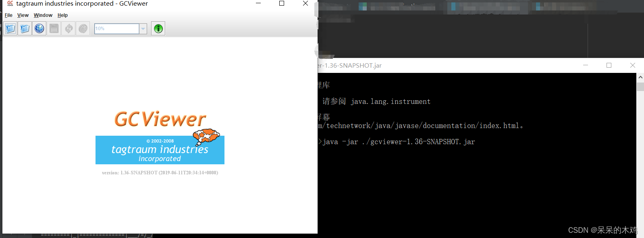Close the GCViewer window
The height and width of the screenshot is (238, 644).
tap(305, 4)
